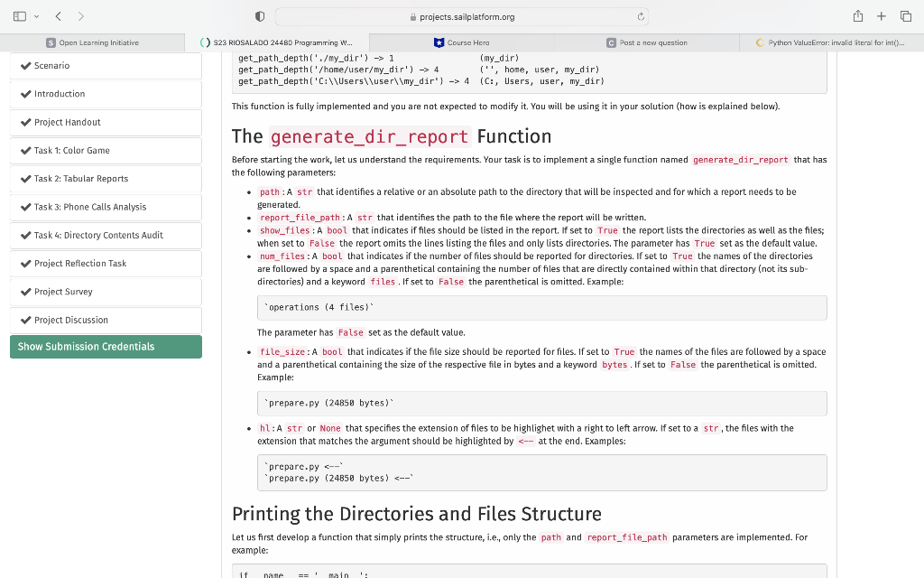Click the projects.sailplatform.org address bar
This screenshot has width=924, height=578.
(462, 16)
